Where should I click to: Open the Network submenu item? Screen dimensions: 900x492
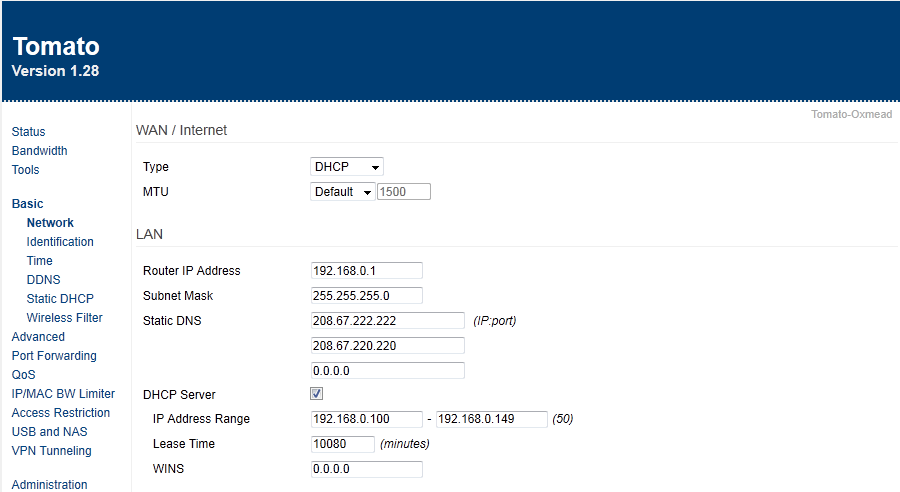(50, 222)
